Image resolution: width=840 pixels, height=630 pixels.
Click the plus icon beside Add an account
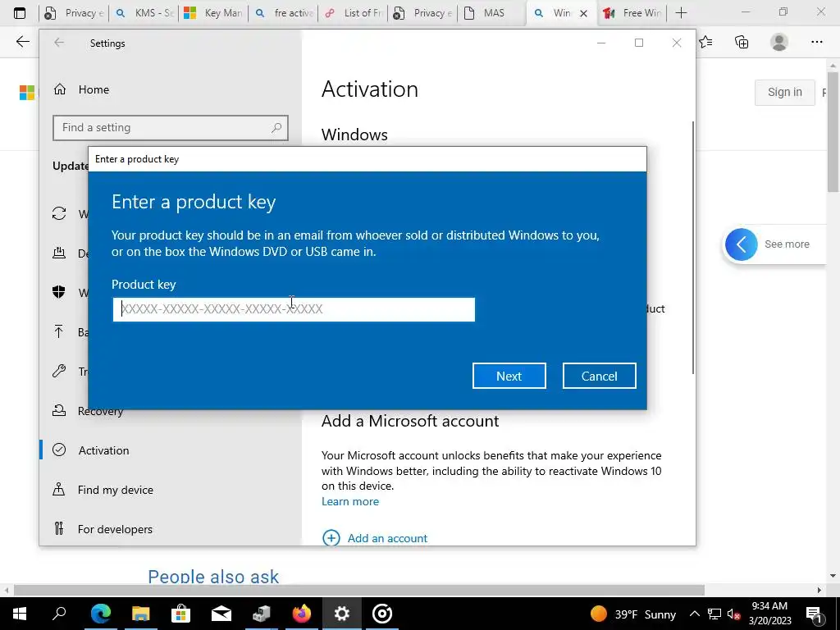point(331,538)
